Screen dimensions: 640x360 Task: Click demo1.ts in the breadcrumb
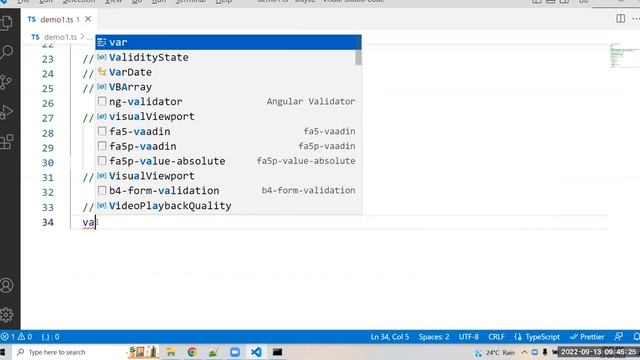coord(60,37)
